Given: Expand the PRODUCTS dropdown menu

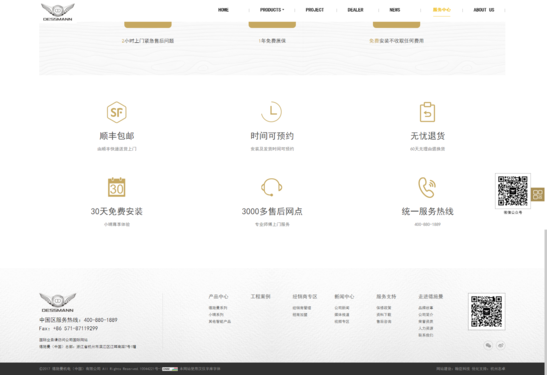Looking at the screenshot, I should (x=272, y=10).
